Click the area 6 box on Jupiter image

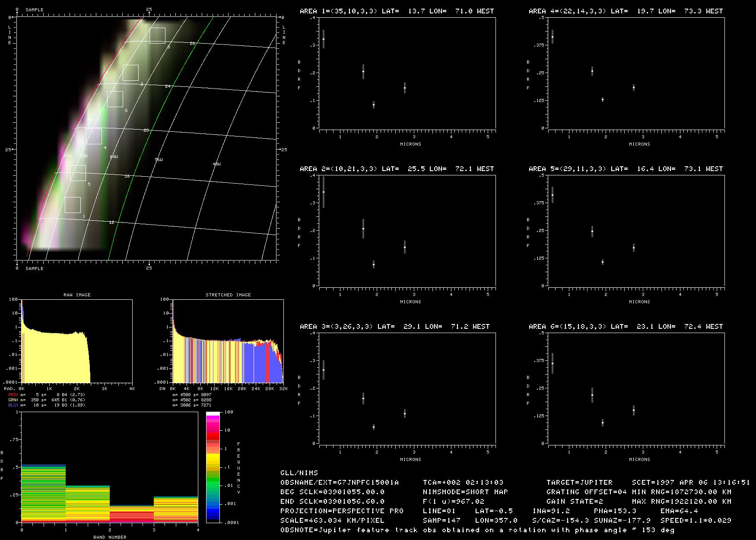tap(115, 99)
